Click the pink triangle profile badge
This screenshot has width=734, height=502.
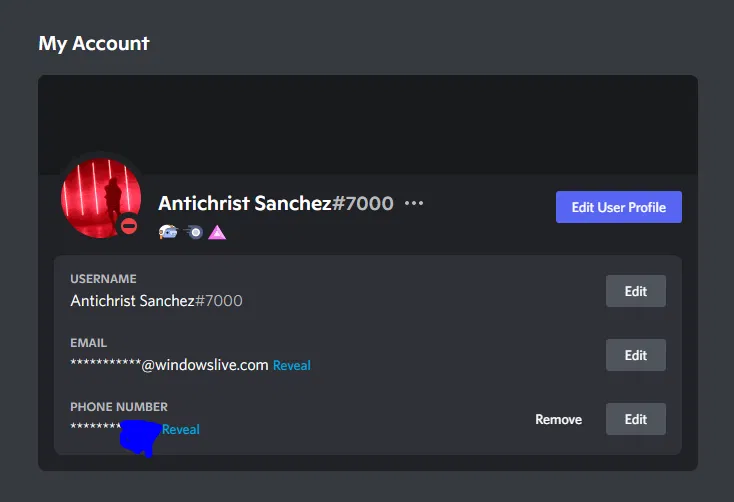pos(217,232)
